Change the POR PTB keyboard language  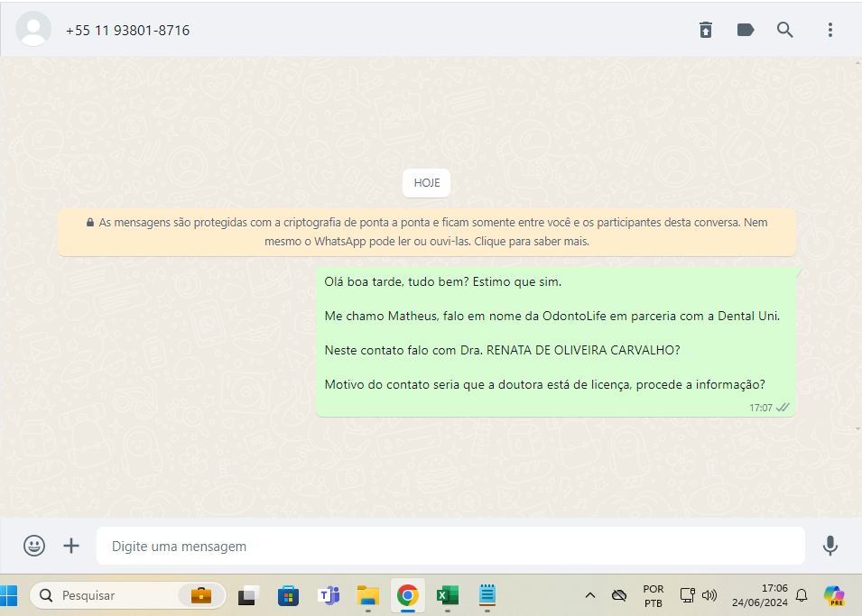[x=653, y=595]
